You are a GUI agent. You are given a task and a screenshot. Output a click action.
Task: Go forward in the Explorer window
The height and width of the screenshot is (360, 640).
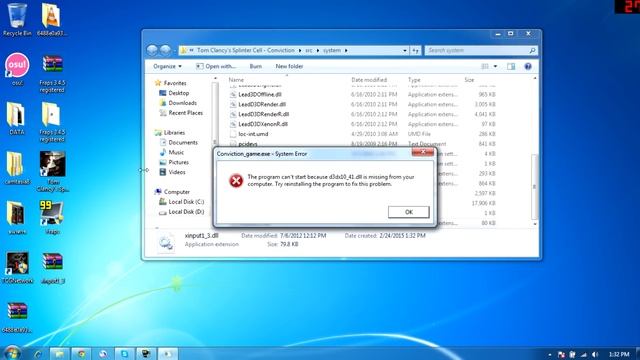165,50
